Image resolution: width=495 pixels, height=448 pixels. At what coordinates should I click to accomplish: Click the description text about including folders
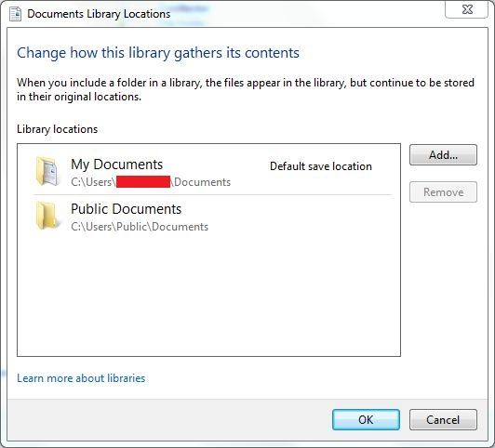(246, 89)
